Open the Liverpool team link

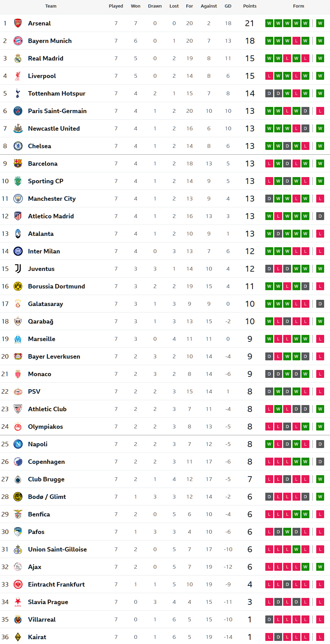(42, 76)
